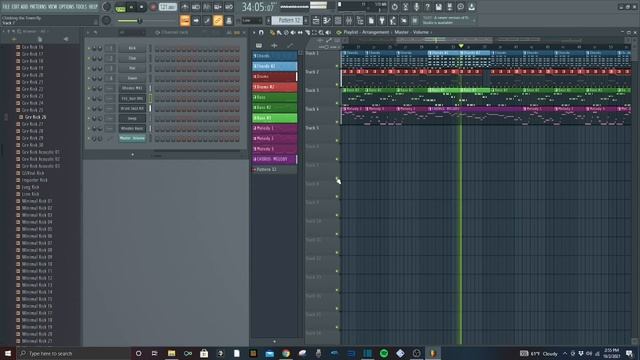640x360 pixels.
Task: Open the Channel rack options menu arrow
Action: 88,32
